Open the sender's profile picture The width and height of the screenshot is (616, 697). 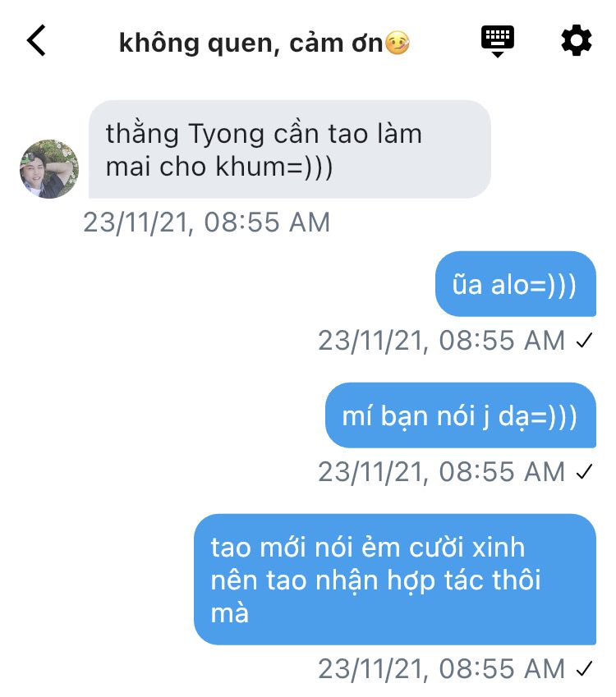tap(49, 169)
